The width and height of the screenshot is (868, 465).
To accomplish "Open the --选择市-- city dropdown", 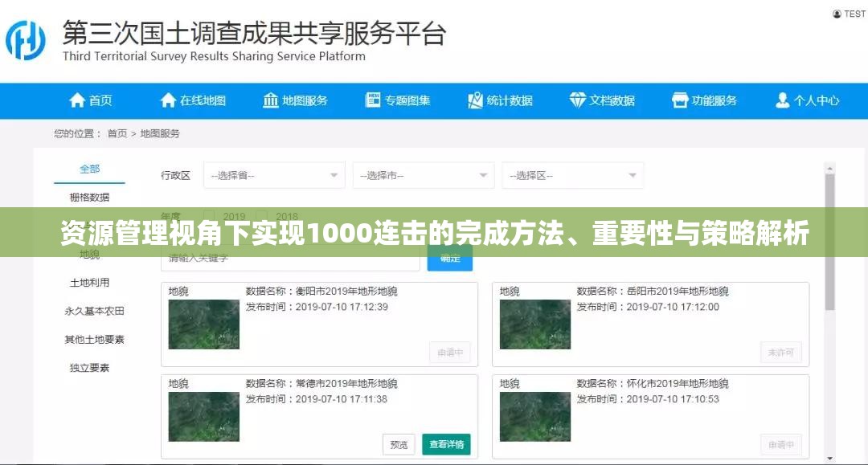I will point(423,175).
